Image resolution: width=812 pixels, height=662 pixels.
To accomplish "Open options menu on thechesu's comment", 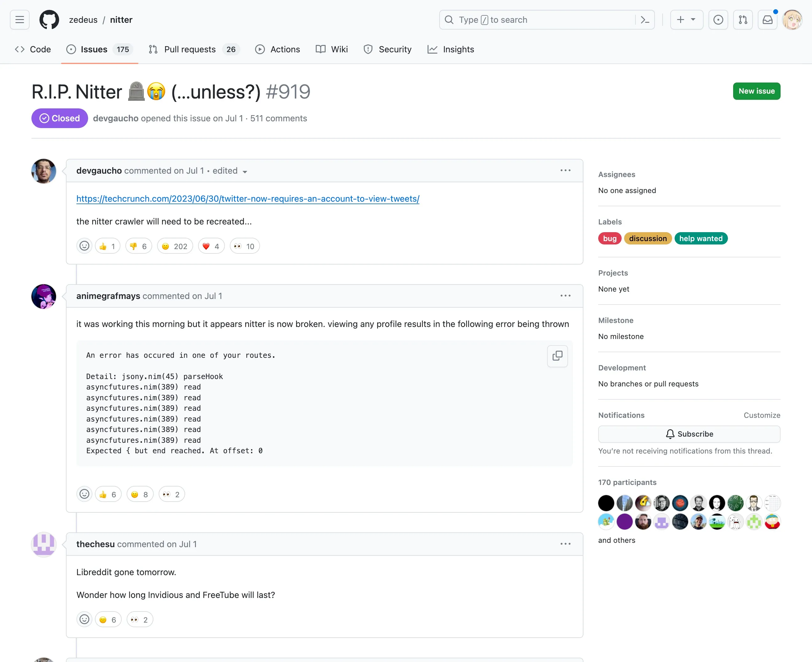I will click(565, 544).
